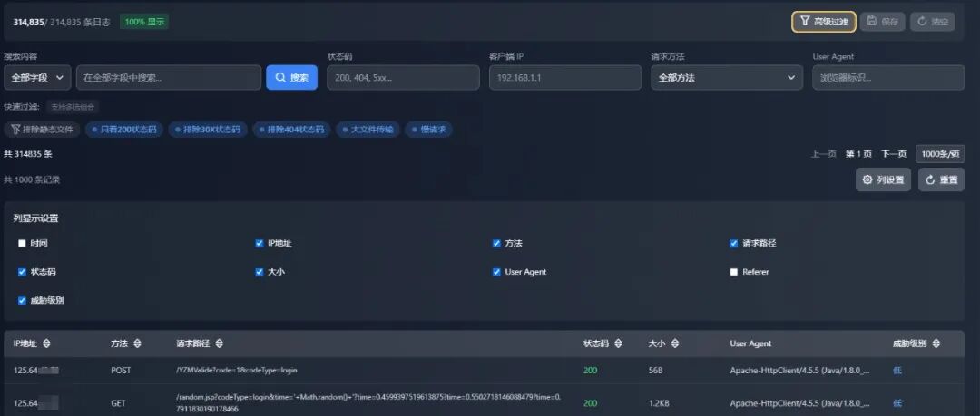
Task: Click the Apache-HttpClient user agent in POST row
Action: 799,371
